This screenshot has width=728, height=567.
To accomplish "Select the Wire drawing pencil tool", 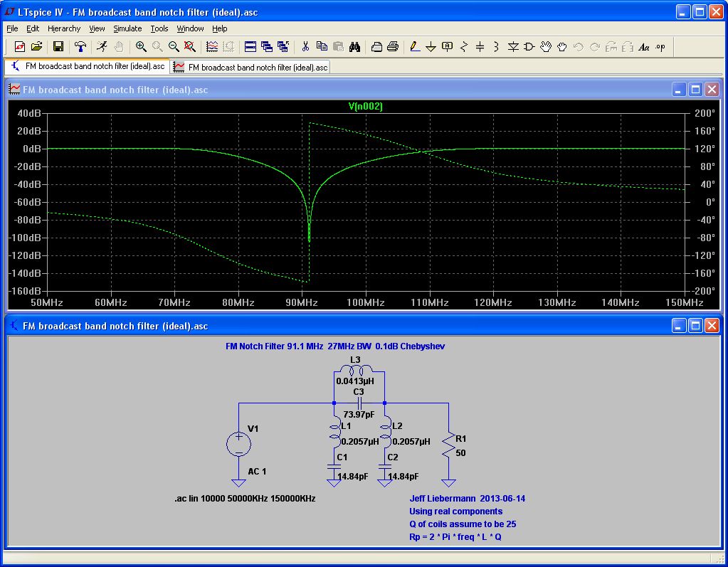I will [414, 47].
